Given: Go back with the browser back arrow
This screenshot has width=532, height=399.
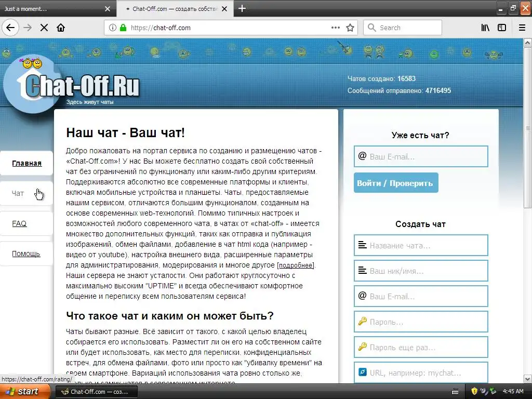Looking at the screenshot, I should [10, 28].
